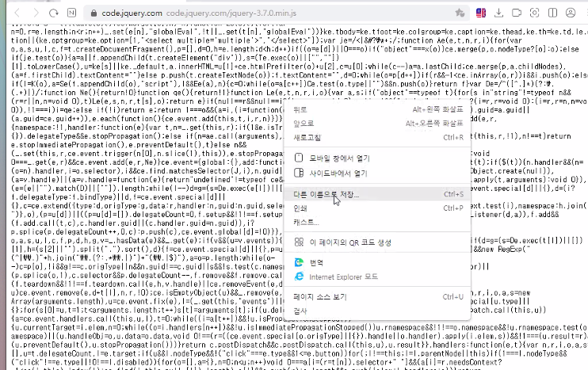The height and width of the screenshot is (370, 588).
Task: Open the user profile icon
Action: 571,13
